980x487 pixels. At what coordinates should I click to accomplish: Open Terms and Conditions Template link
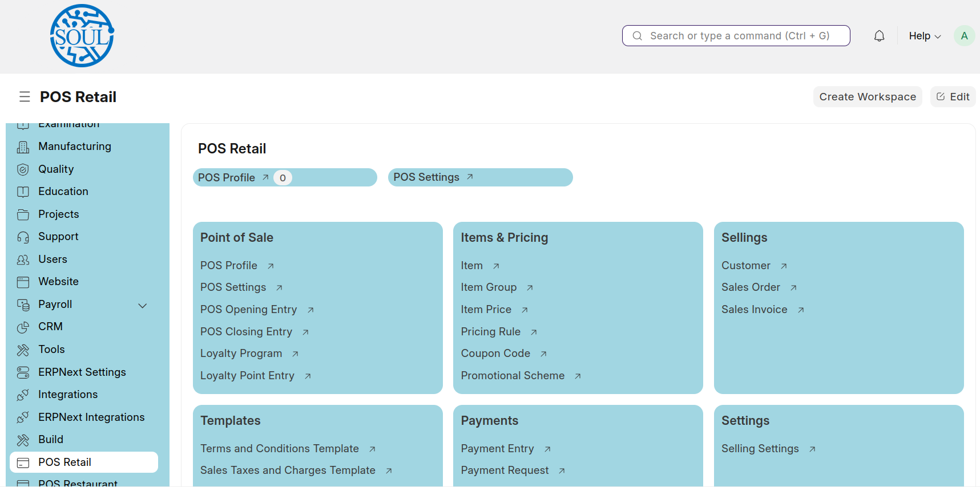point(280,449)
